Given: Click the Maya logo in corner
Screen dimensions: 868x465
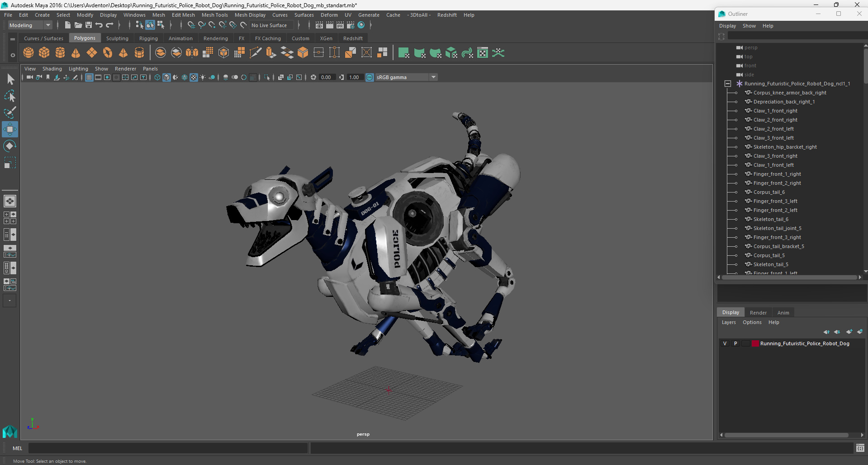Looking at the screenshot, I should 9,432.
